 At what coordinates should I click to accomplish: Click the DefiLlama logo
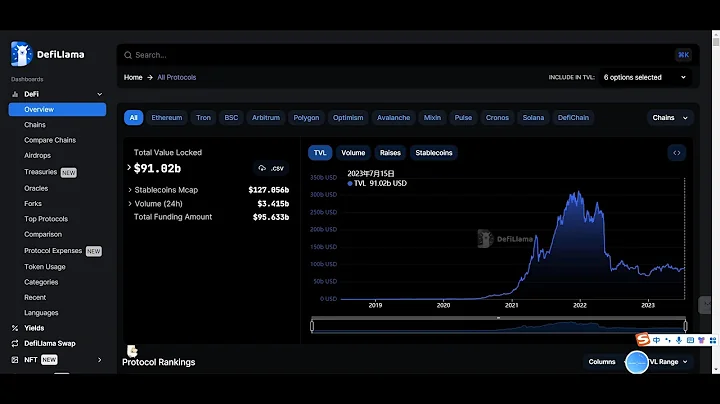(x=47, y=54)
